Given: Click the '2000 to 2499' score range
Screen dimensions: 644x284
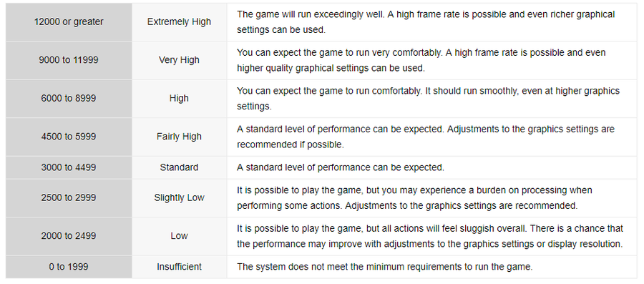Looking at the screenshot, I should coord(69,236).
